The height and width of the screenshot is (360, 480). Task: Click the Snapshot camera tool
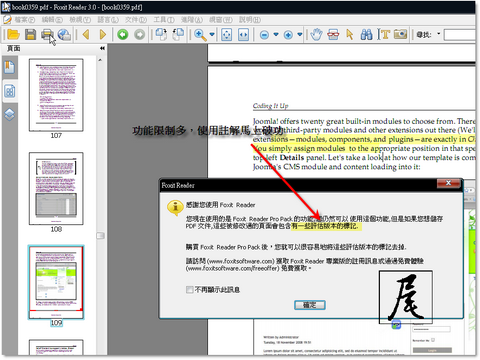(x=400, y=34)
